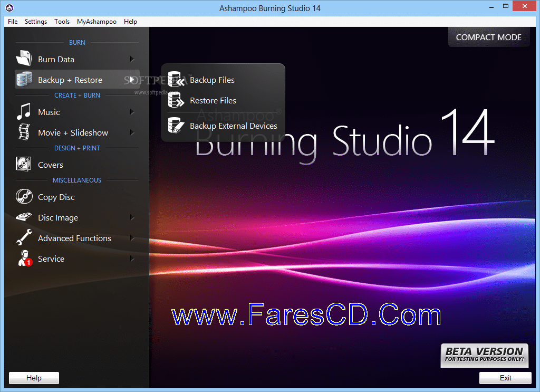Select the Service label
The image size is (540, 392).
(51, 259)
